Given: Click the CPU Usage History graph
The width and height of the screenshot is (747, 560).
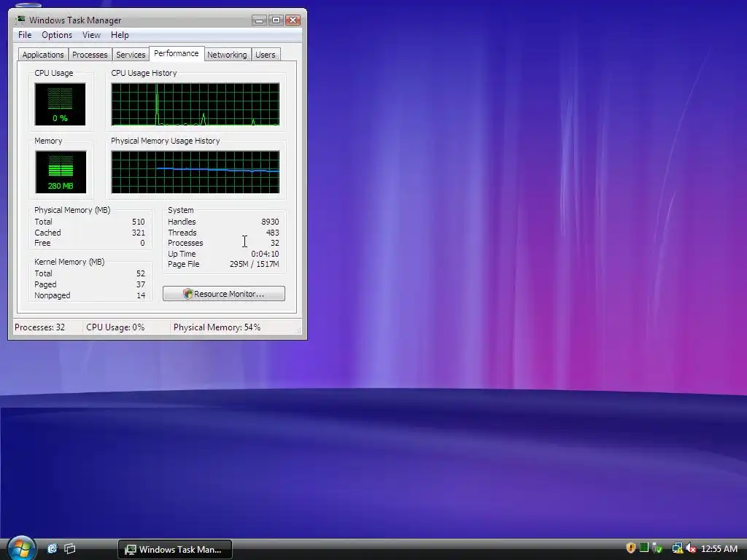Looking at the screenshot, I should pos(196,104).
